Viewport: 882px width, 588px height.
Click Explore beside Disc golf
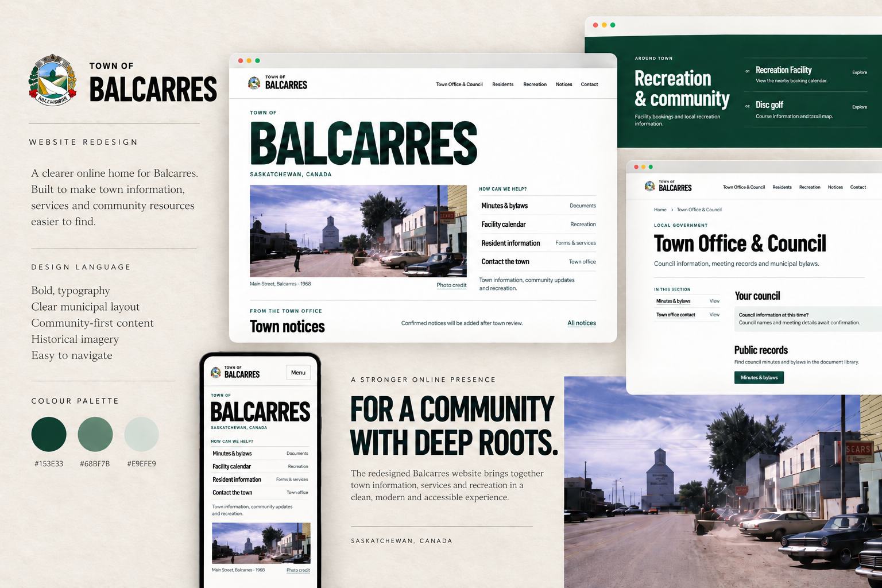[860, 107]
